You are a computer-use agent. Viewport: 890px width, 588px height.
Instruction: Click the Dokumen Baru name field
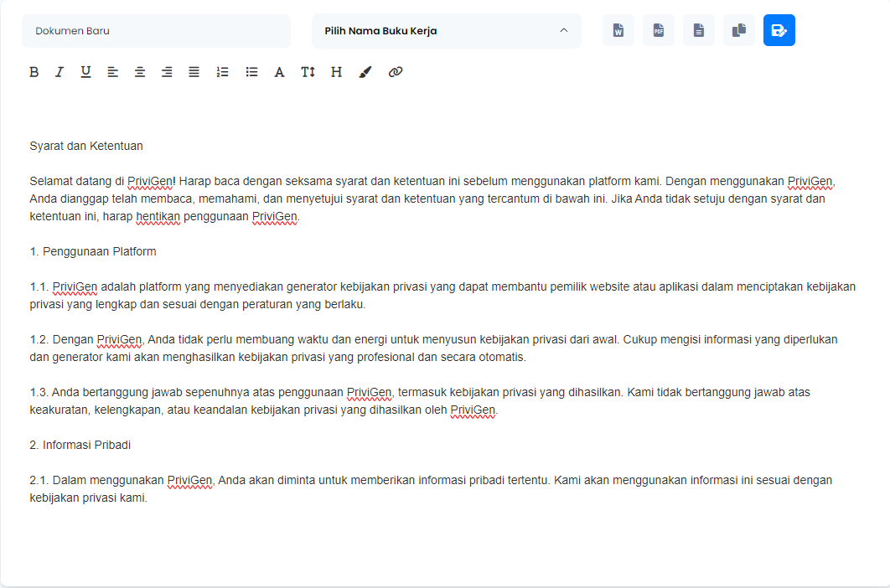156,31
